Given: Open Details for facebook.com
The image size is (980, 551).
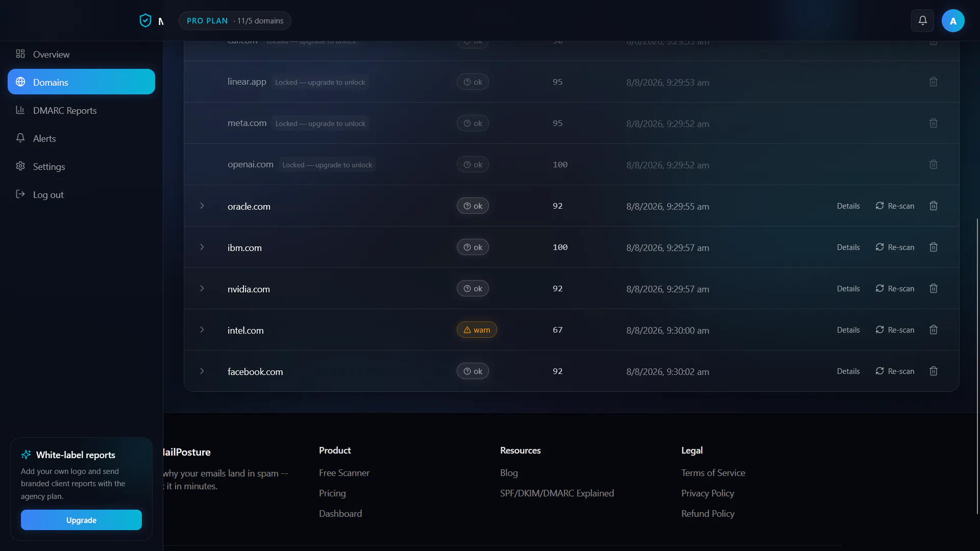Looking at the screenshot, I should click(848, 371).
